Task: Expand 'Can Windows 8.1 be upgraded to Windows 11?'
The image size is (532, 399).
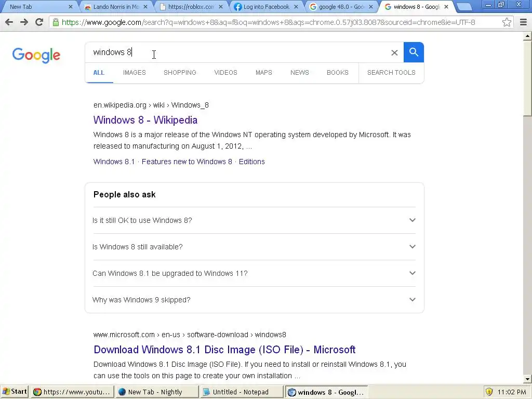Action: (254, 273)
